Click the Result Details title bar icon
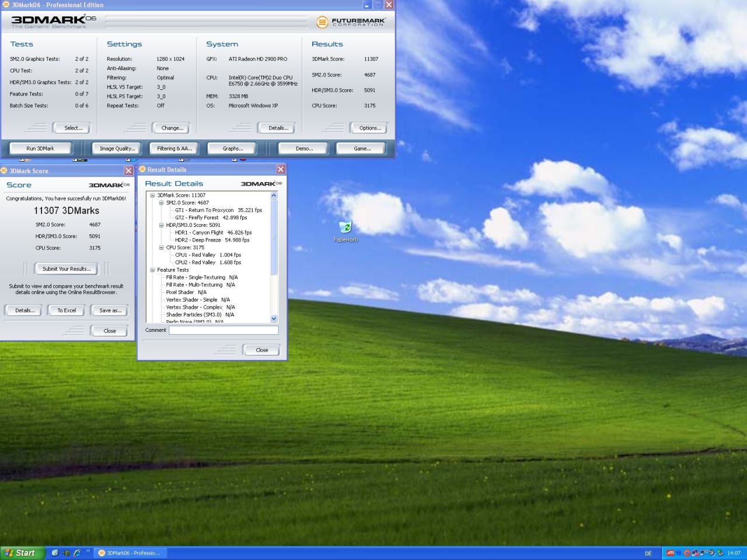The width and height of the screenshot is (747, 560). point(142,169)
